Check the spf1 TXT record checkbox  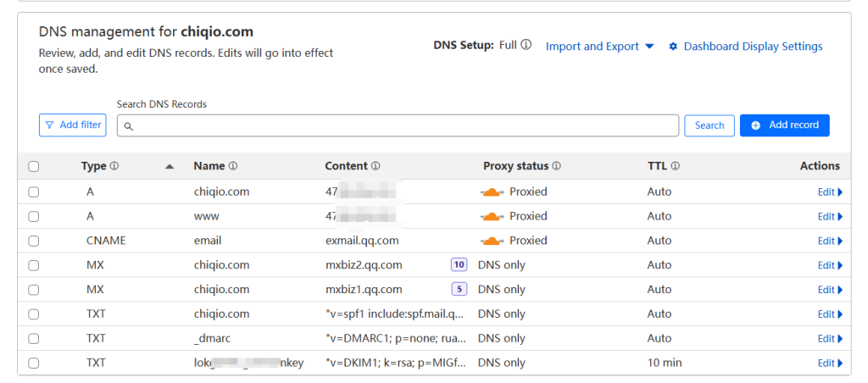point(34,314)
